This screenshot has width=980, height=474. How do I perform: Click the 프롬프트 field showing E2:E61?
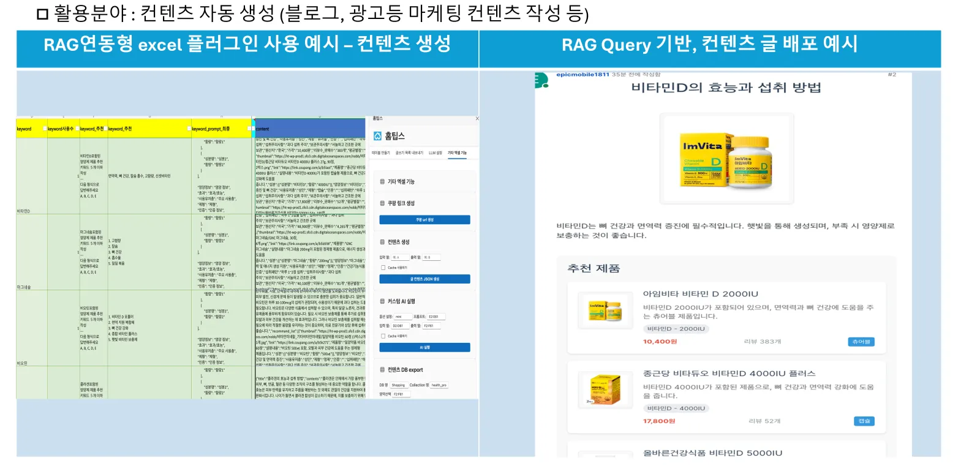point(437,317)
